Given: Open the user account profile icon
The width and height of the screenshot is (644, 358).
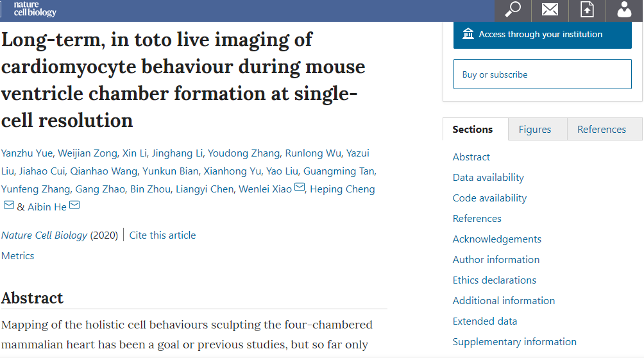Looking at the screenshot, I should pos(624,10).
